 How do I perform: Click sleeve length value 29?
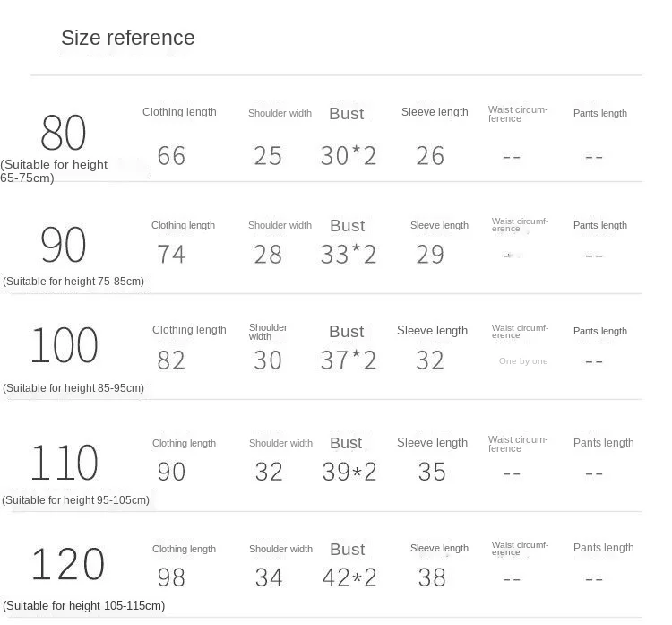click(430, 255)
